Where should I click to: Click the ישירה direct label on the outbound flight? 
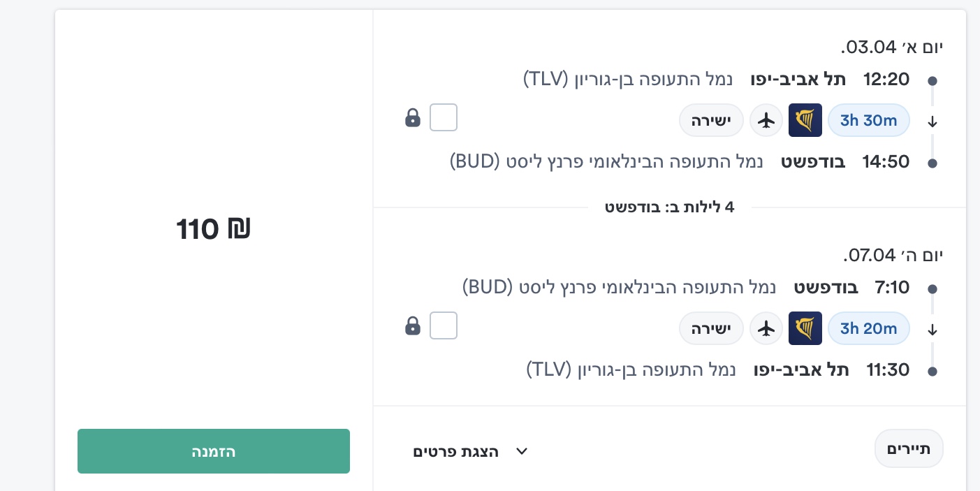[710, 121]
